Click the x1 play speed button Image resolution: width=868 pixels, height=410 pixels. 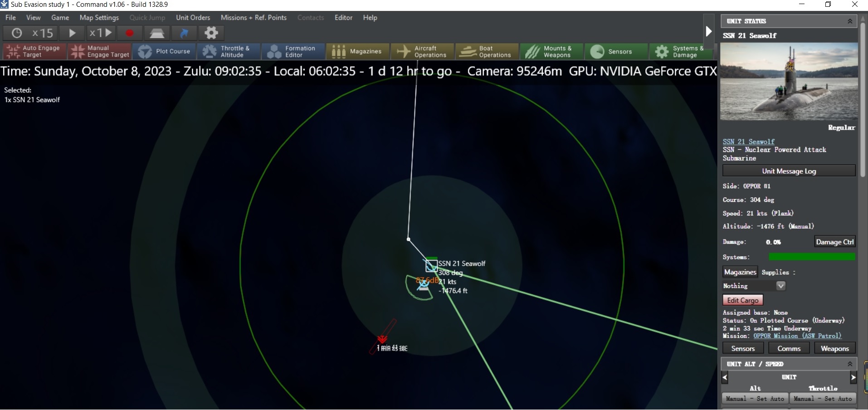100,33
